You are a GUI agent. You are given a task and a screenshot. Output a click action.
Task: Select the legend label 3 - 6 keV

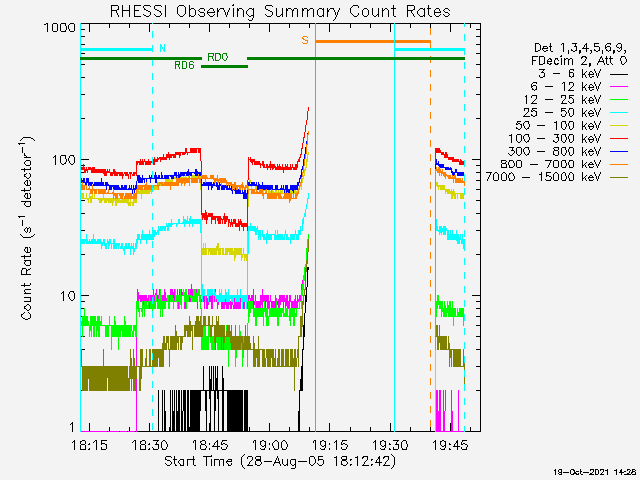[570, 74]
